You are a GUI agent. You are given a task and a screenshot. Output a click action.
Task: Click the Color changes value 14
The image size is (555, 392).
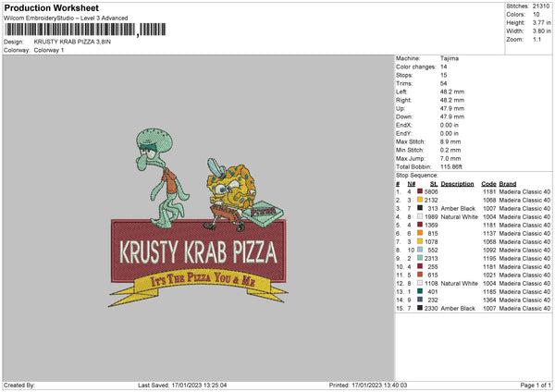pos(443,67)
